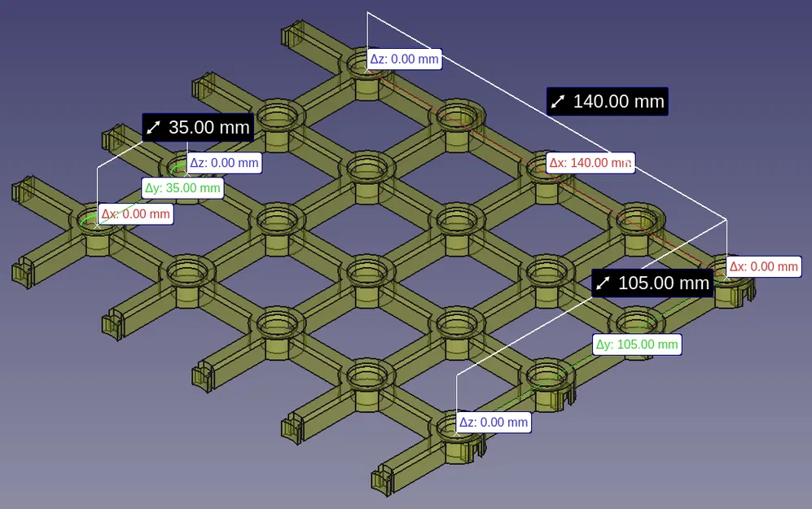Click the topmost Δz: 0.00 mm label
812x509 pixels.
coord(405,59)
